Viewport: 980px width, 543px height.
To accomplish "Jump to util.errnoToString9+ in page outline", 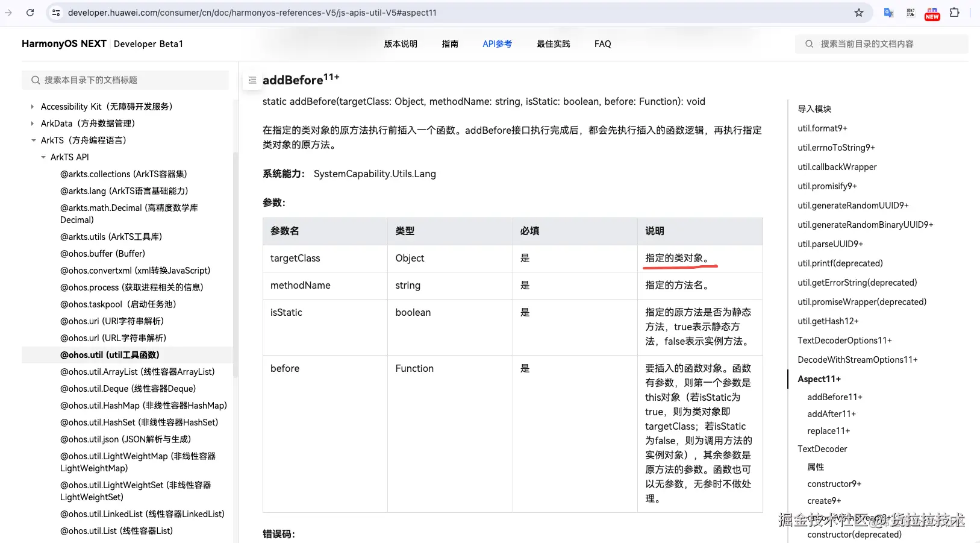I will click(x=836, y=148).
